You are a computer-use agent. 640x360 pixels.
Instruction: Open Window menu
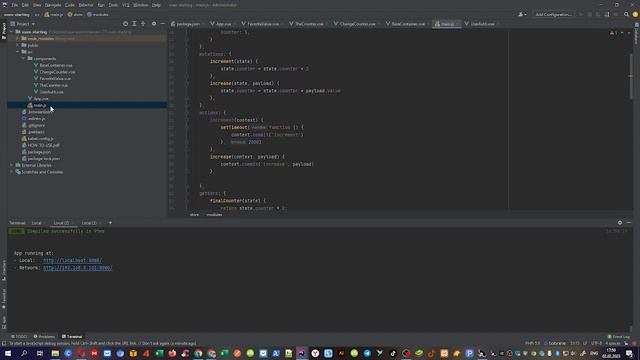click(x=141, y=5)
